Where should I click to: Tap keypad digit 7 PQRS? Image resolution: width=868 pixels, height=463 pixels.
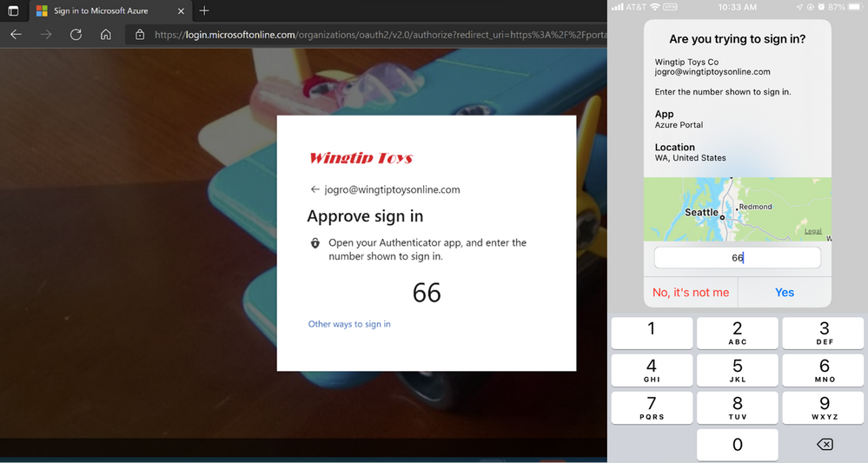pos(652,407)
